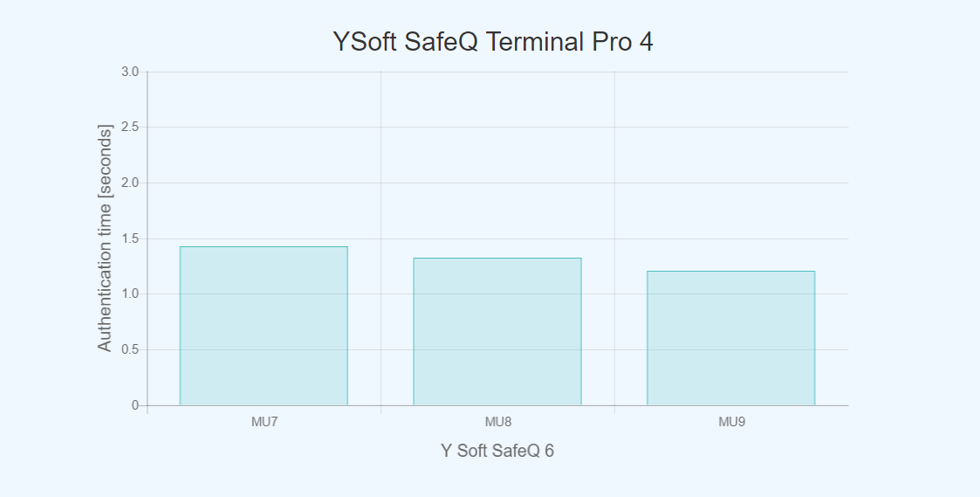
Task: Click the MU7 x-axis category label
Action: (x=264, y=422)
